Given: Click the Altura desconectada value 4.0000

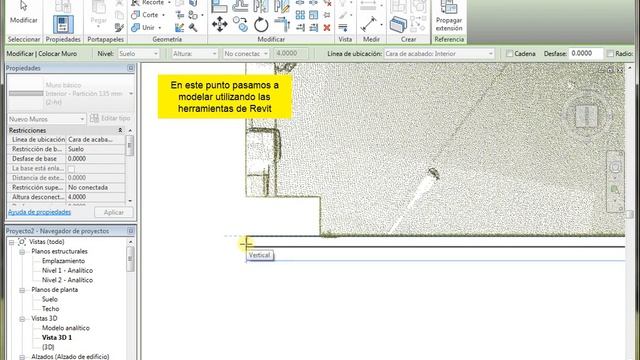Looking at the screenshot, I should [96, 197].
